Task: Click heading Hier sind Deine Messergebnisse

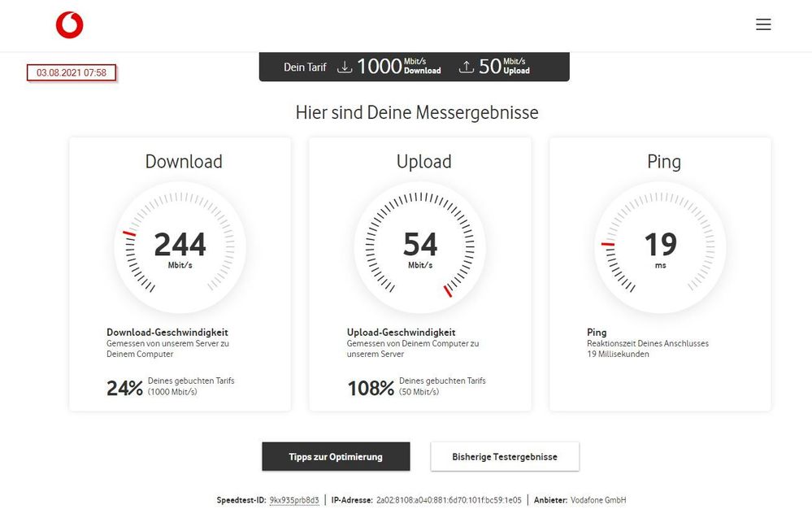Action: coord(417,112)
